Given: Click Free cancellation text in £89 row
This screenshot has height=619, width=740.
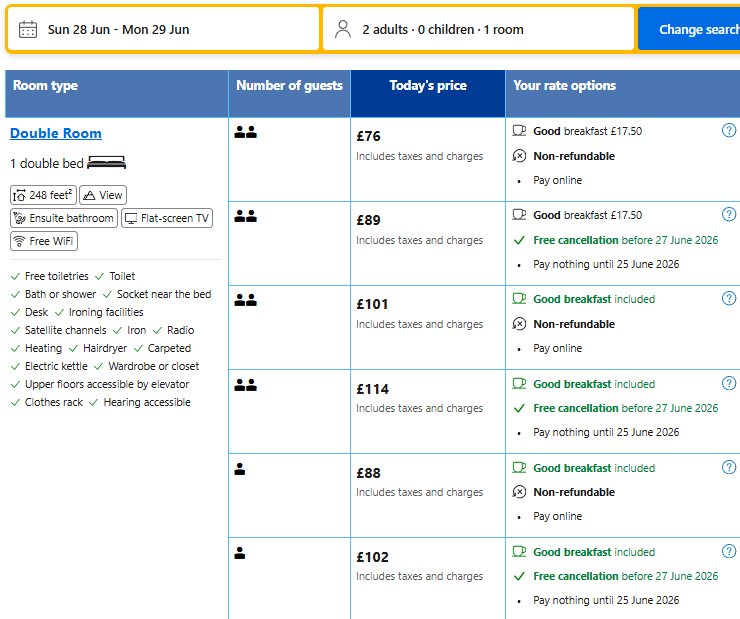Looking at the screenshot, I should click(x=626, y=240).
